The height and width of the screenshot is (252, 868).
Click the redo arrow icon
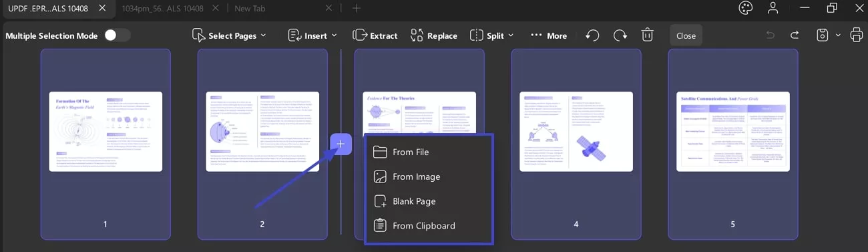coord(795,35)
